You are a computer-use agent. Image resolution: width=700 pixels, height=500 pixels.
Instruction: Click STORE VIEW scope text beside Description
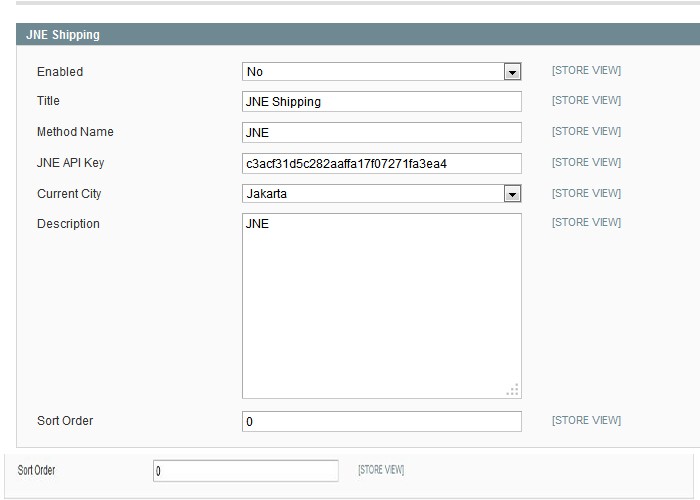586,222
